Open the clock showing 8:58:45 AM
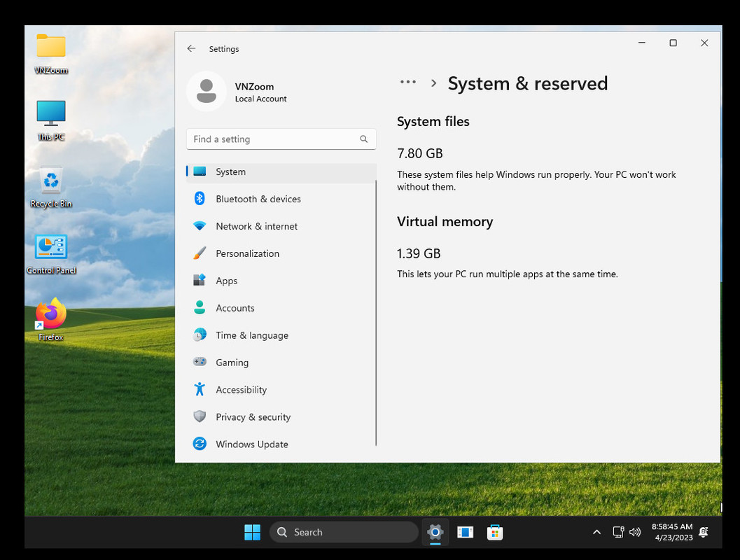 tap(672, 532)
